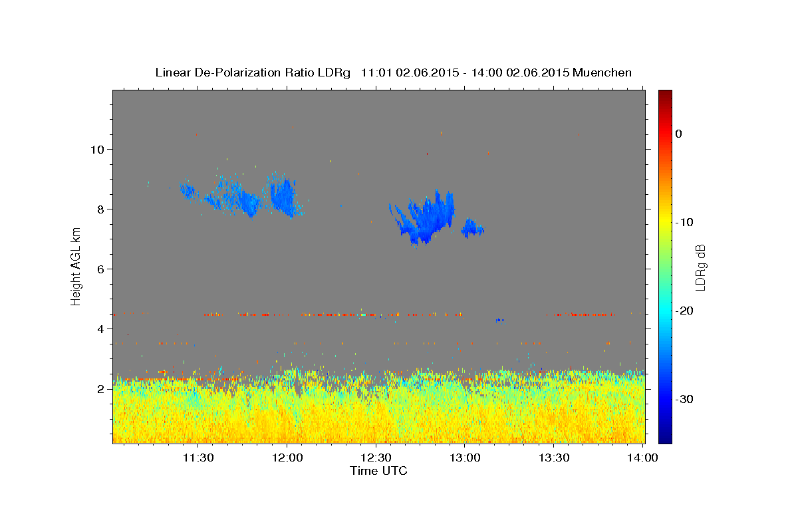Click the dark blue bottom of colorbar
The width and height of the screenshot is (798, 532).
665,437
